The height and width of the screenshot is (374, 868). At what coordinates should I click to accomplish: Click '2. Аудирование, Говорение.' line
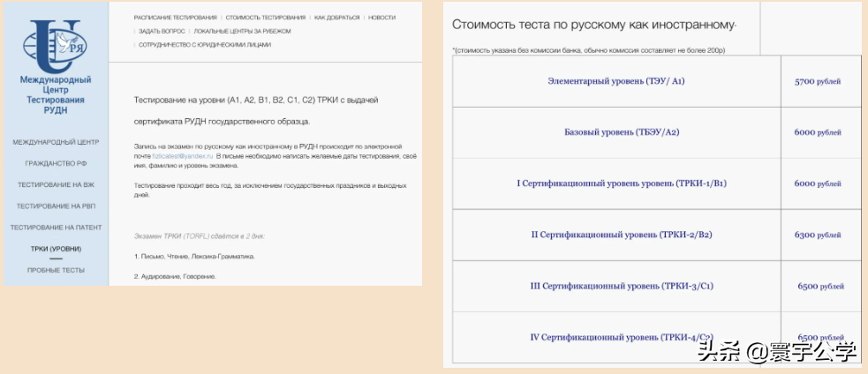coord(175,276)
